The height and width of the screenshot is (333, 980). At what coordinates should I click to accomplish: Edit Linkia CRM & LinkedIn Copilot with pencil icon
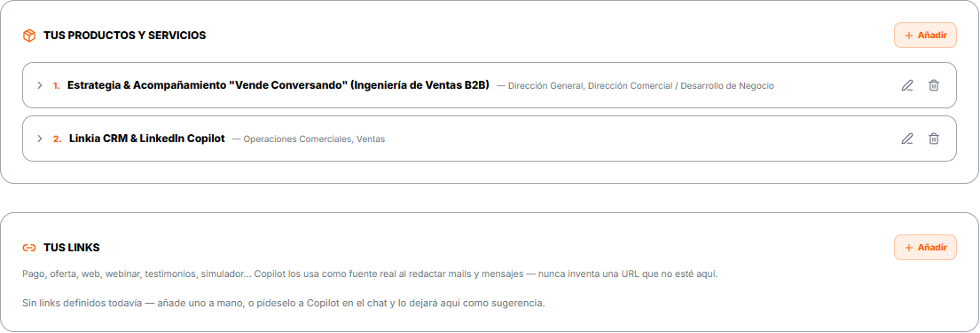(907, 139)
